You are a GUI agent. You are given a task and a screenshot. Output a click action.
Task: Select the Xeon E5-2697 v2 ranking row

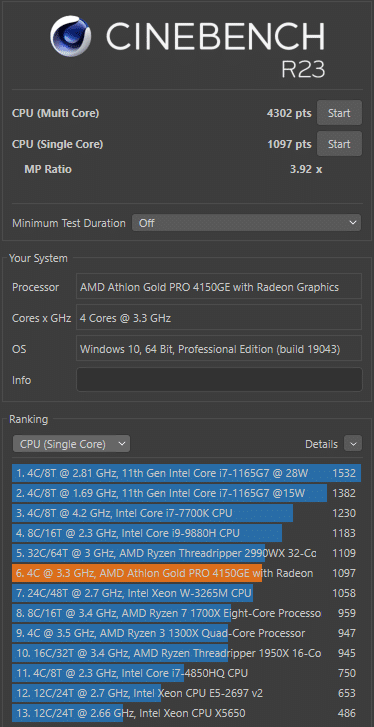tap(186, 693)
